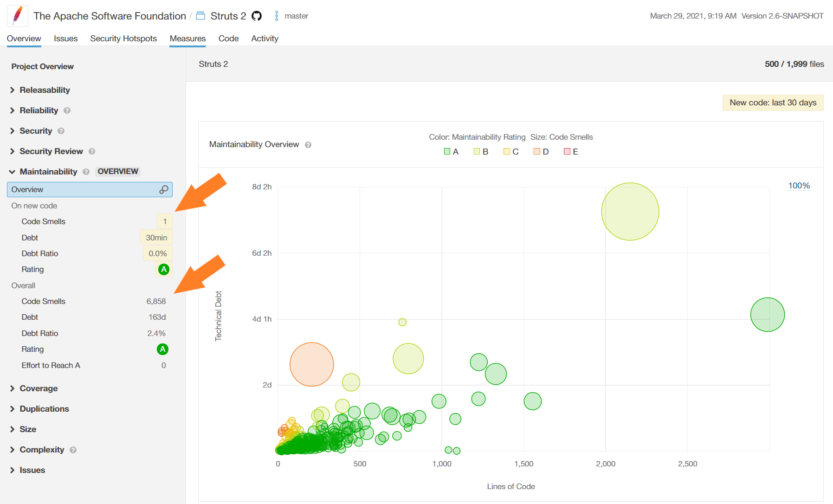Expand the Coverage section
Viewport: 833px width, 504px height.
[34, 388]
